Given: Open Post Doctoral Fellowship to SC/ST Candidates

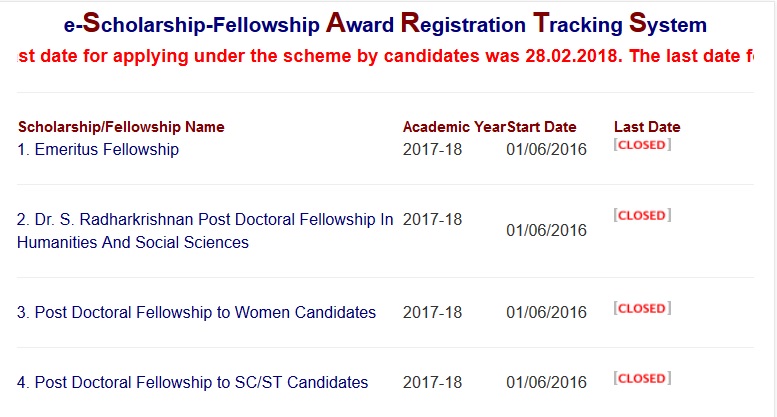Looking at the screenshot, I should [x=192, y=383].
